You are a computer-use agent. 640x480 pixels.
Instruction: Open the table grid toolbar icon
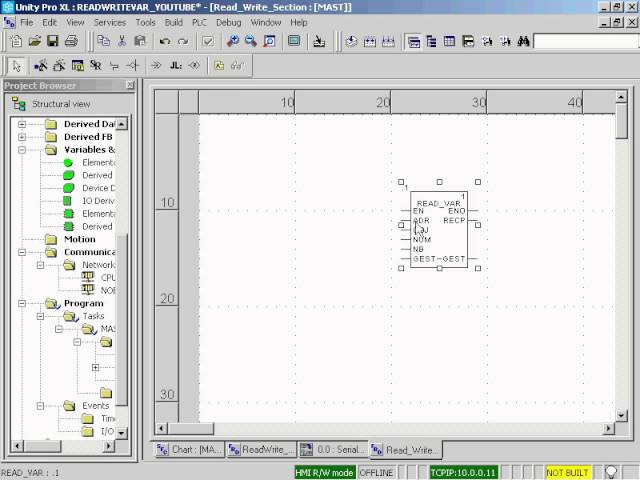pyautogui.click(x=449, y=41)
